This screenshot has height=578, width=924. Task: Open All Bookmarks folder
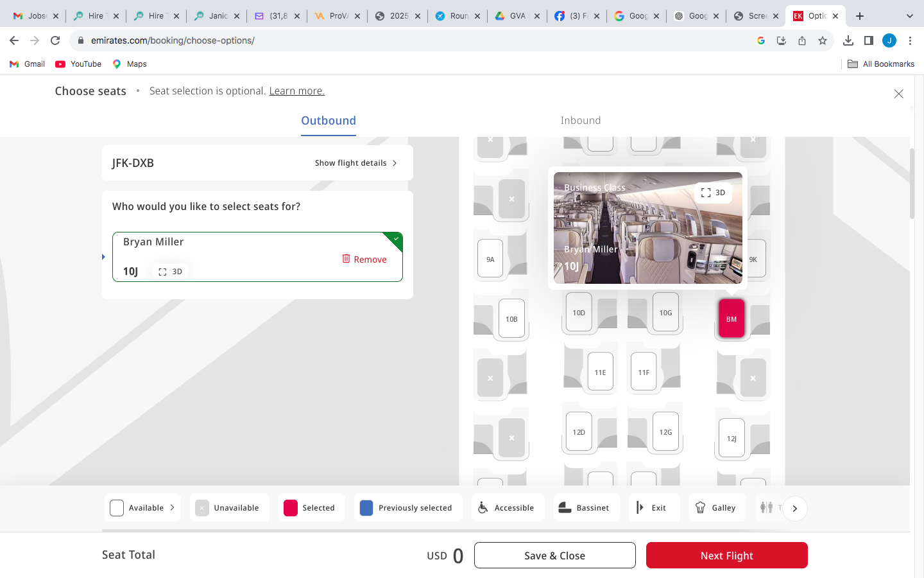point(881,64)
